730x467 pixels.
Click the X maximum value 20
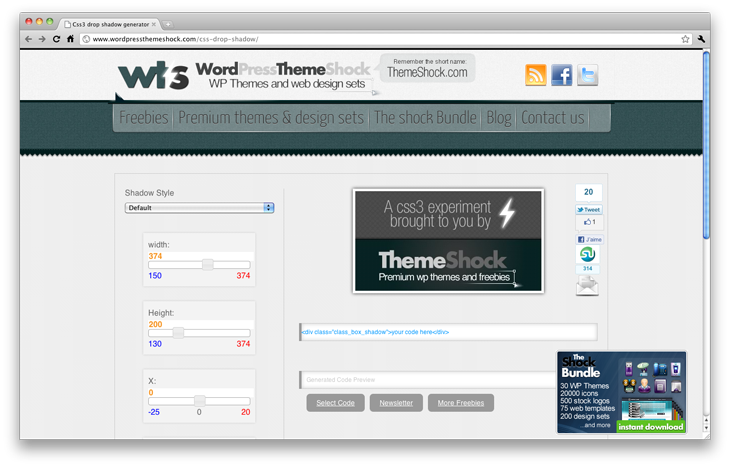[245, 412]
